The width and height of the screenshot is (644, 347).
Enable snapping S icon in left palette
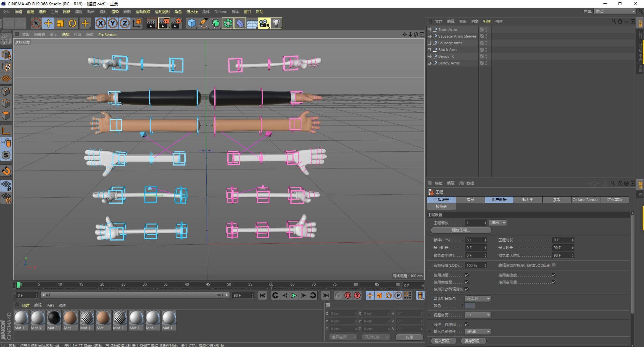click(x=6, y=155)
